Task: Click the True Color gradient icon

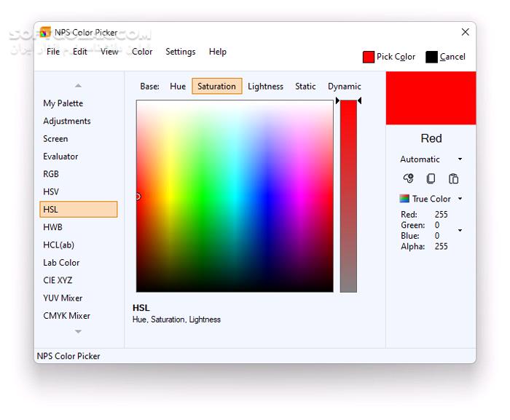Action: tap(404, 199)
